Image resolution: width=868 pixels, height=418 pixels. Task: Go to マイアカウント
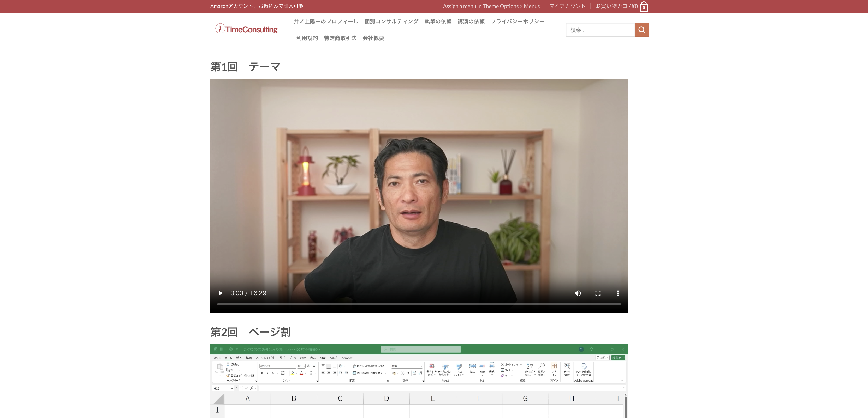point(567,6)
